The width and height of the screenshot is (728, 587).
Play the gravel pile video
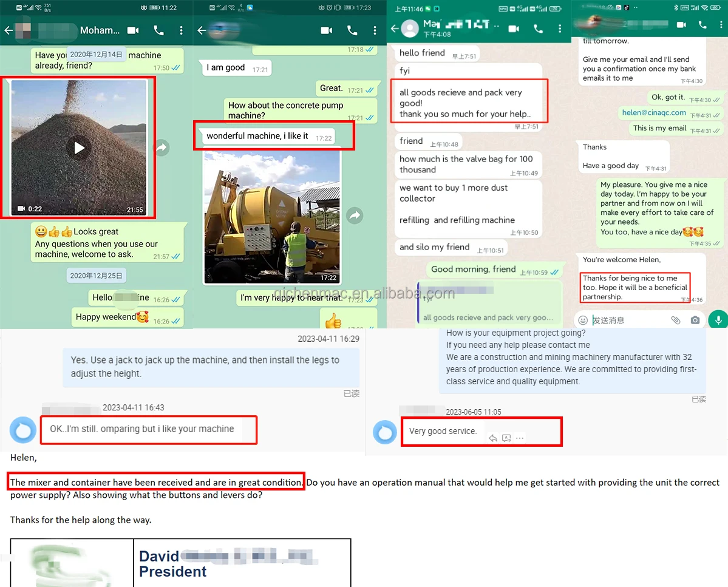click(79, 148)
